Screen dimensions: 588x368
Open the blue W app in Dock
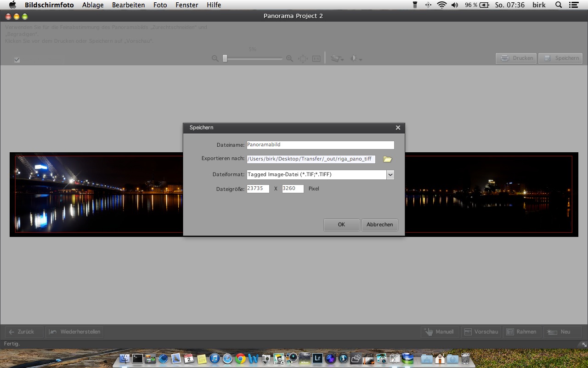pos(253,358)
